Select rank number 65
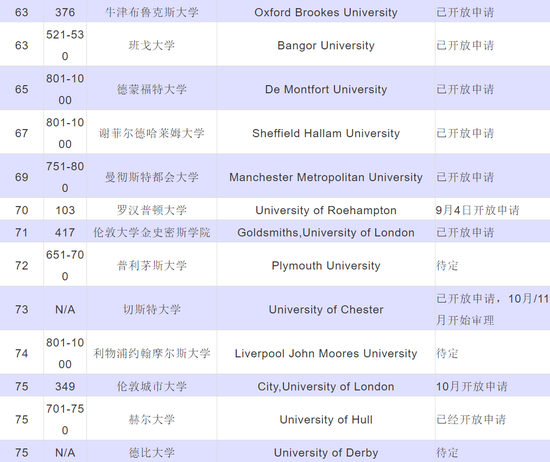 (x=21, y=89)
